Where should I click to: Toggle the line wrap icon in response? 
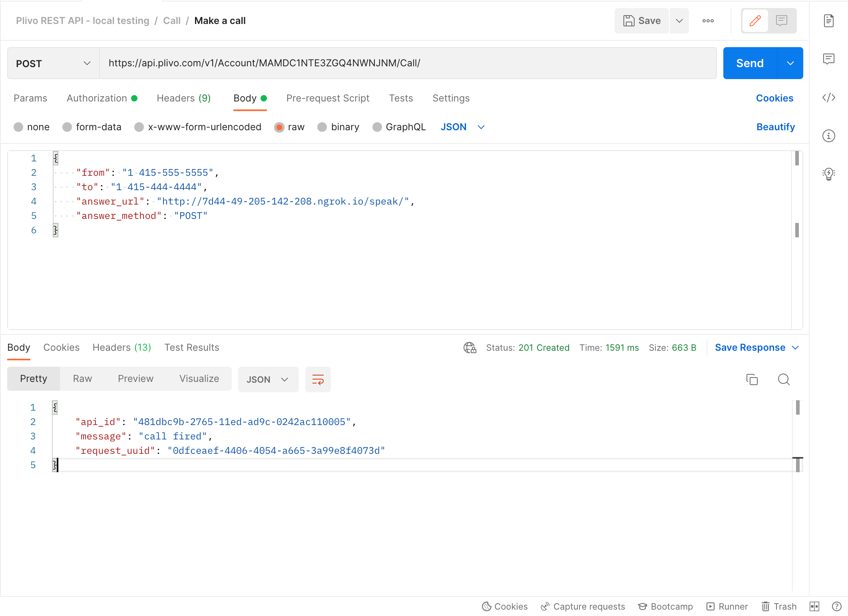[x=318, y=379]
